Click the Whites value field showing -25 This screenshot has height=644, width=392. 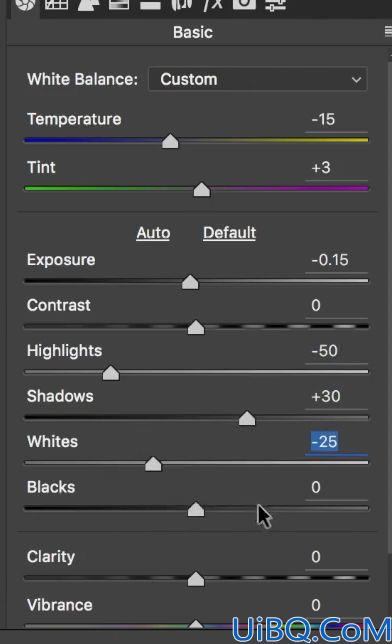337,442
